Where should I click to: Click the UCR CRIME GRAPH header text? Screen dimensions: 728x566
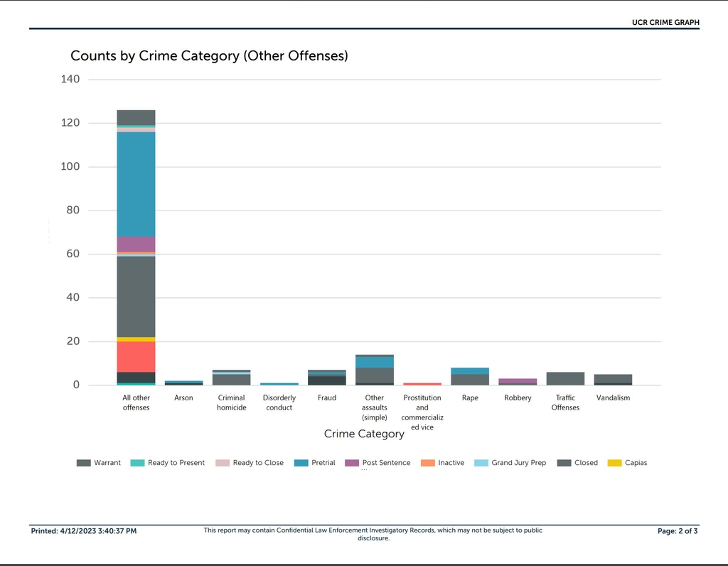(665, 23)
